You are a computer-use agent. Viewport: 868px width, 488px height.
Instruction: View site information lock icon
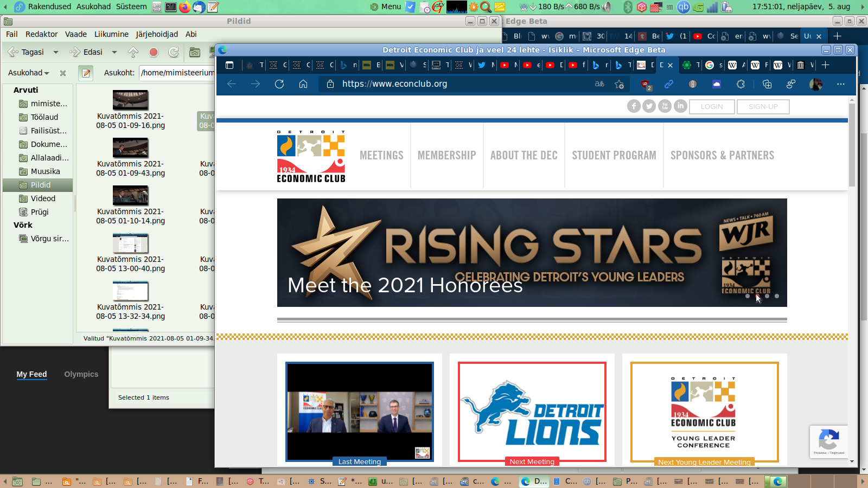pyautogui.click(x=330, y=84)
